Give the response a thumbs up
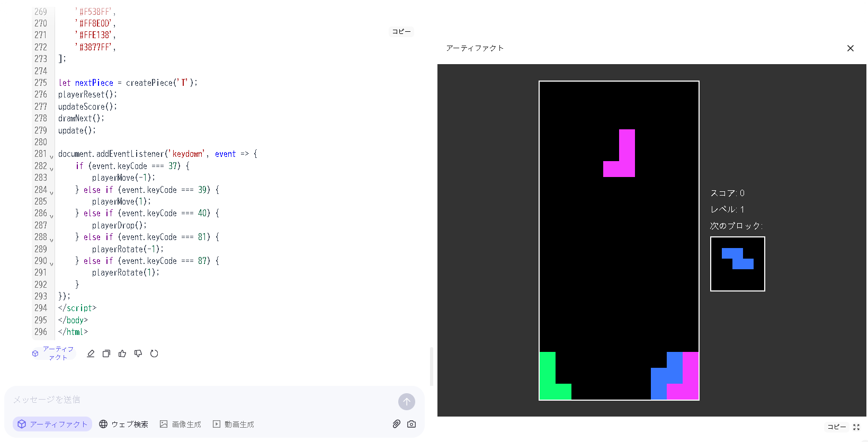This screenshot has width=868, height=442. pyautogui.click(x=122, y=353)
